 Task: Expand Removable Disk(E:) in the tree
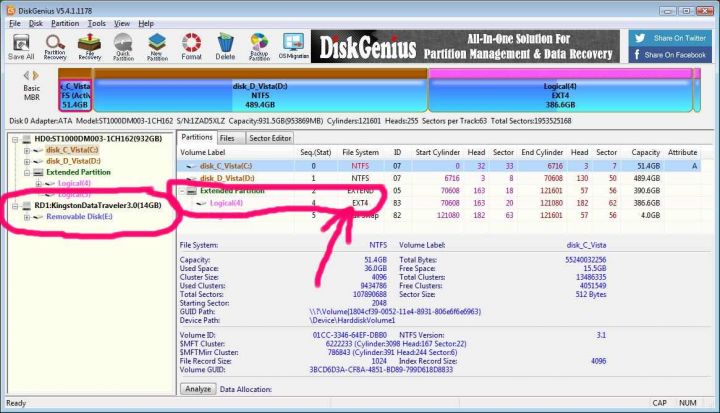coord(27,217)
